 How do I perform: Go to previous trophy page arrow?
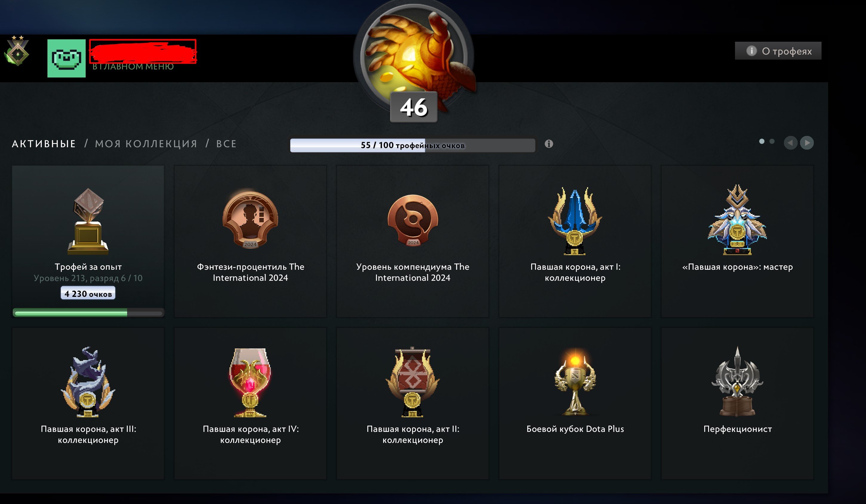(x=791, y=142)
